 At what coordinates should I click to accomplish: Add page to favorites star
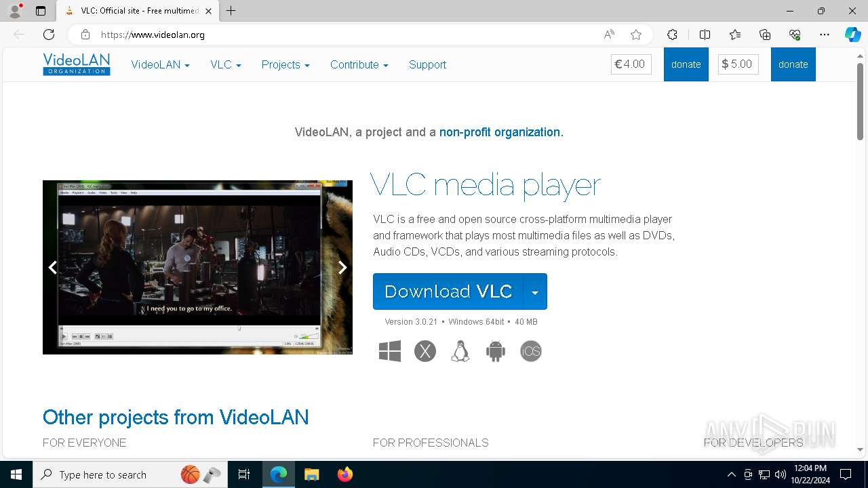click(635, 35)
